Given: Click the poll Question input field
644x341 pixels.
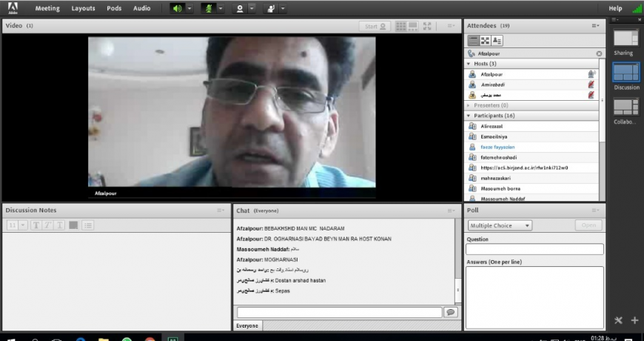Looking at the screenshot, I should pyautogui.click(x=534, y=249).
